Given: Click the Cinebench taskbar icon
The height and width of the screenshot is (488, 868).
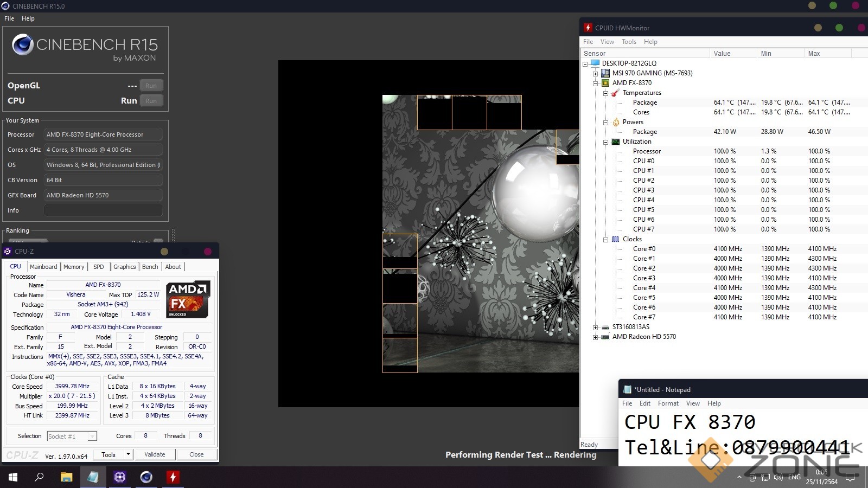Looking at the screenshot, I should tap(146, 477).
